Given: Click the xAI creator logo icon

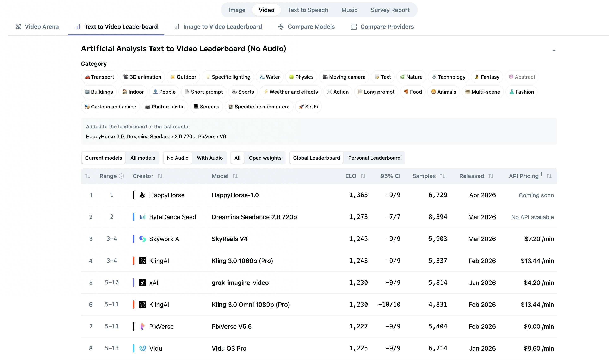Looking at the screenshot, I should tap(142, 283).
